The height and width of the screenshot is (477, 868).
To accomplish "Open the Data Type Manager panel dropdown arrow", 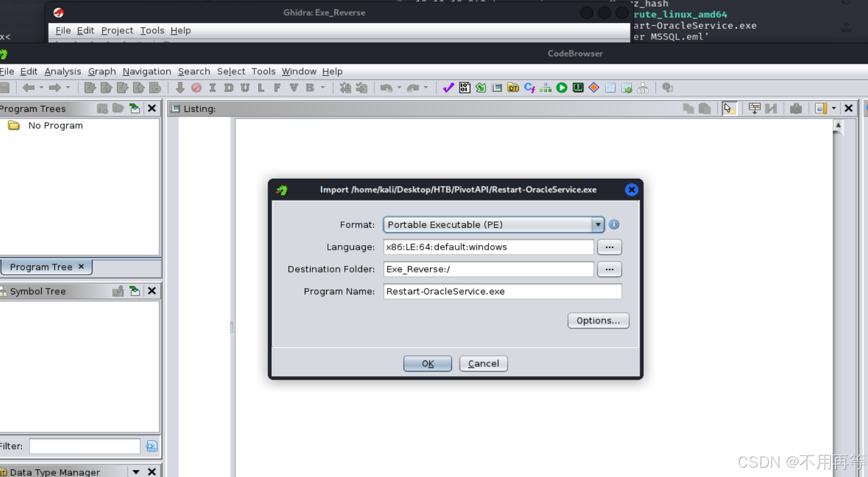I will coord(136,472).
